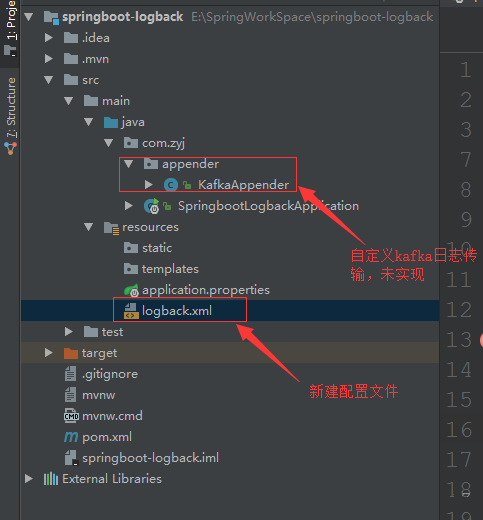Click the mvnw.cmd CMD file icon

71,416
